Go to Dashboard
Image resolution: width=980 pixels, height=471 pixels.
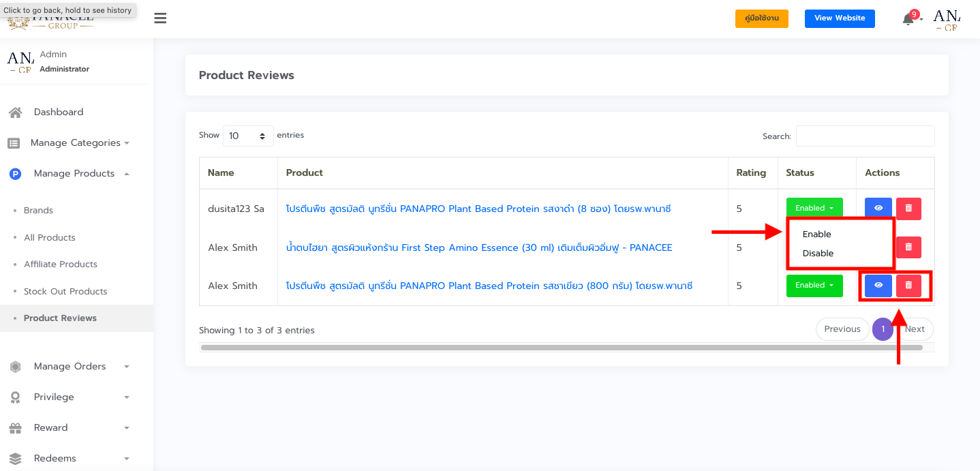tap(59, 112)
